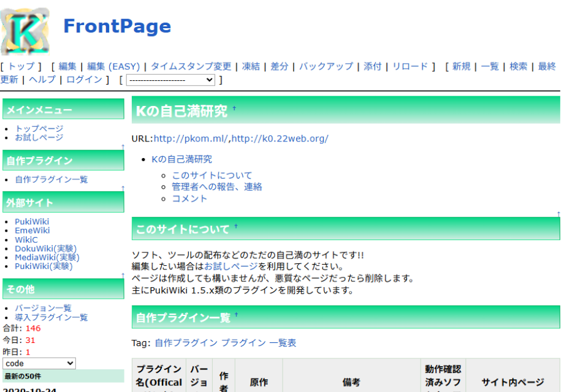Click the お試しページ sidebar link

(x=40, y=138)
